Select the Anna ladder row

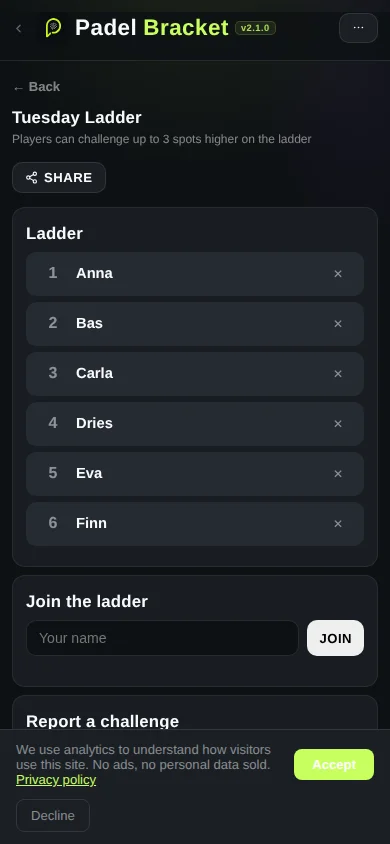point(195,274)
